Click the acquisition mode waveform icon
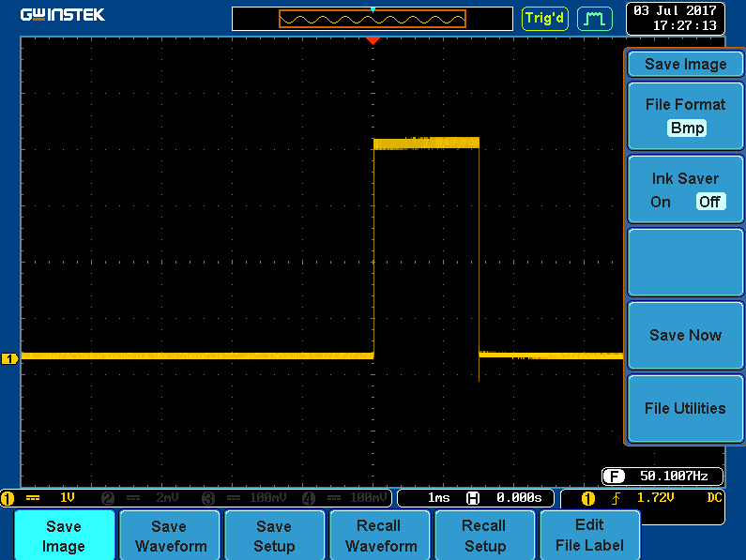This screenshot has height=560, width=746. tap(595, 19)
